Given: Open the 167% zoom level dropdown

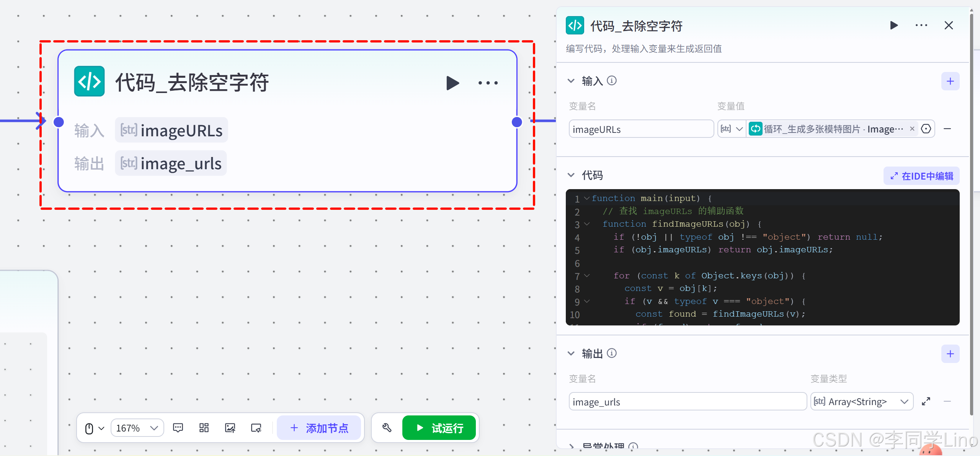Looking at the screenshot, I should (x=137, y=428).
